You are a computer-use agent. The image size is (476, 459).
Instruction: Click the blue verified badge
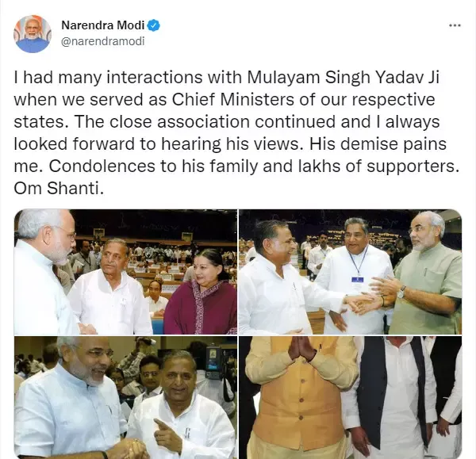click(x=154, y=25)
